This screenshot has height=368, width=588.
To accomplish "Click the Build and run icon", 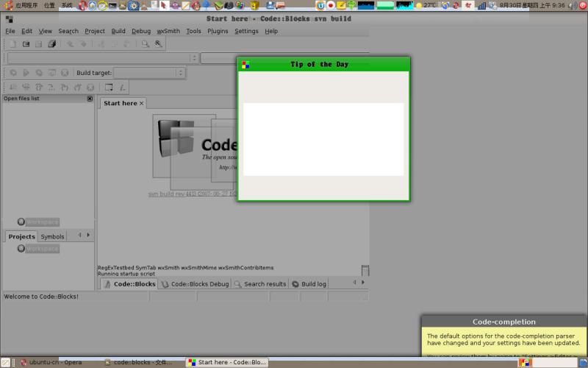I will point(39,72).
